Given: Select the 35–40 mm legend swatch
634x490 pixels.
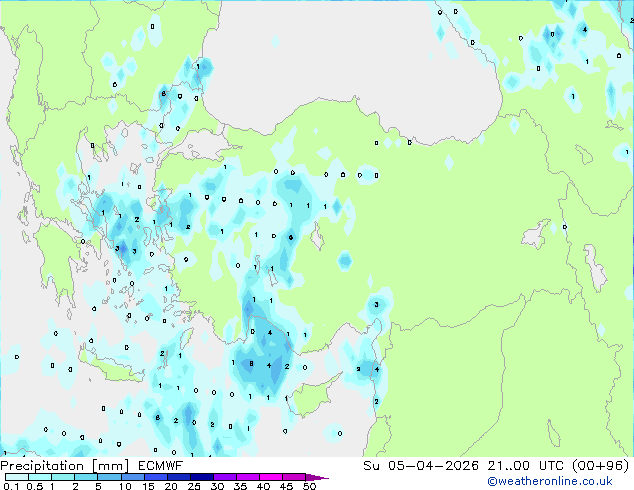Looking at the screenshot, I should pos(248,477).
